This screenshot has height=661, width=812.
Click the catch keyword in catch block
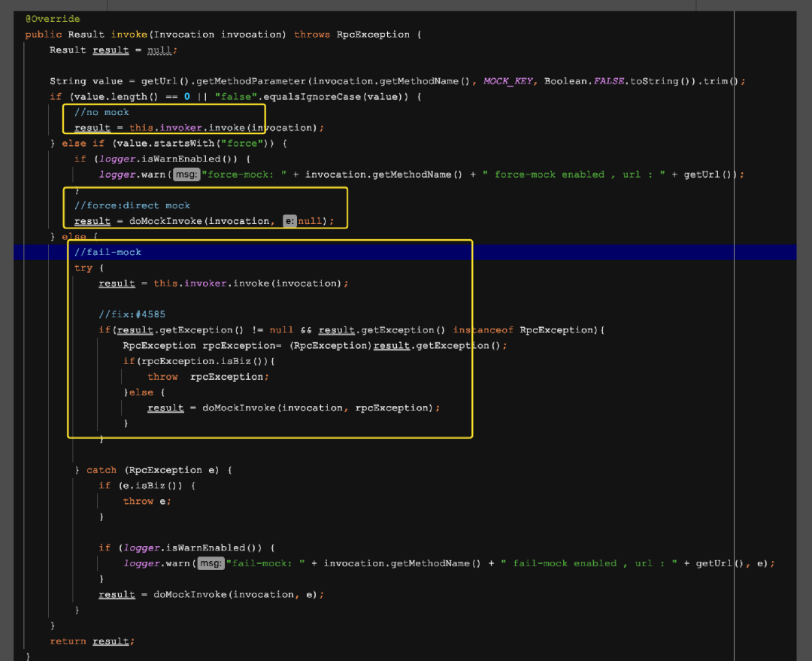pos(101,470)
